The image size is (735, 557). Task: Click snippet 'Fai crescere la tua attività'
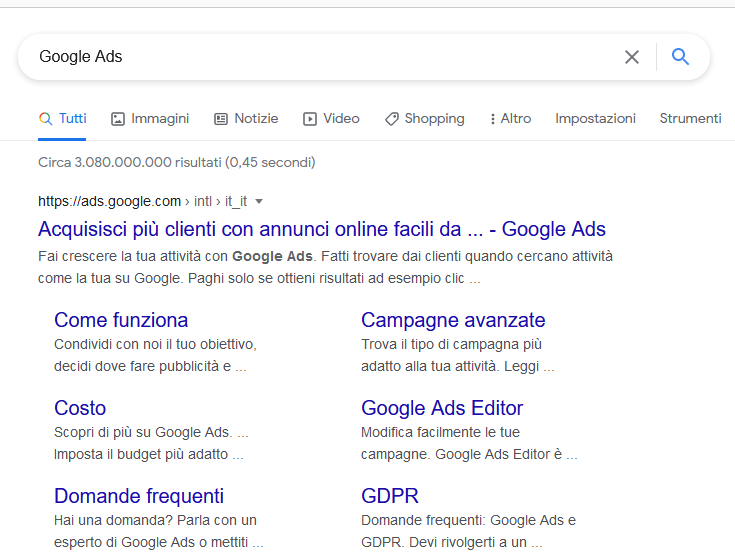(x=325, y=267)
